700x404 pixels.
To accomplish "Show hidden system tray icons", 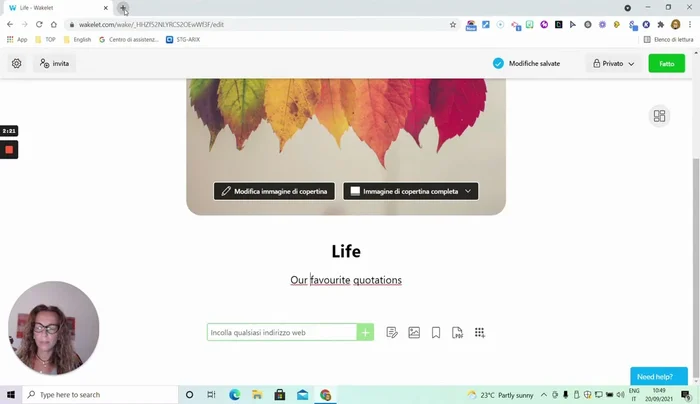I will [543, 395].
